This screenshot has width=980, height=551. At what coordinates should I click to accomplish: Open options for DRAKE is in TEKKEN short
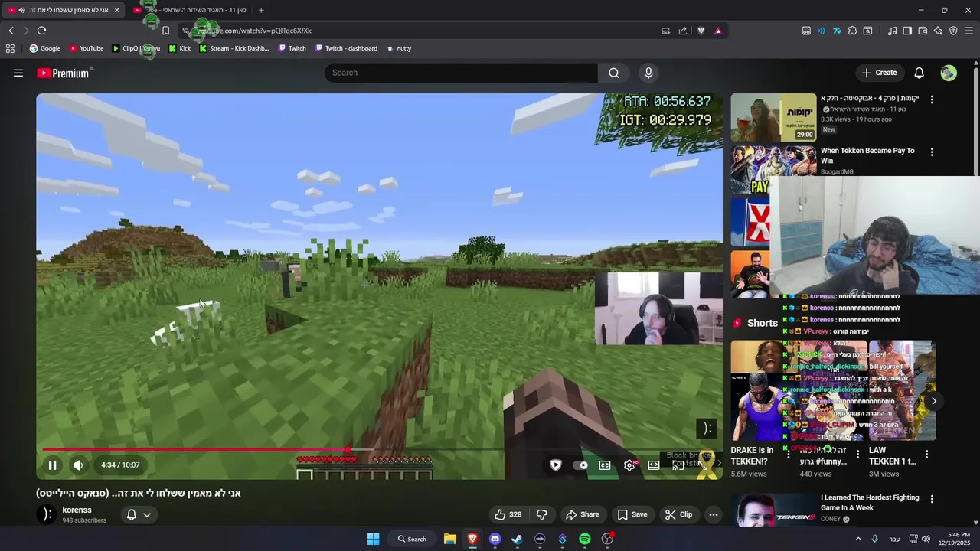[x=789, y=455]
